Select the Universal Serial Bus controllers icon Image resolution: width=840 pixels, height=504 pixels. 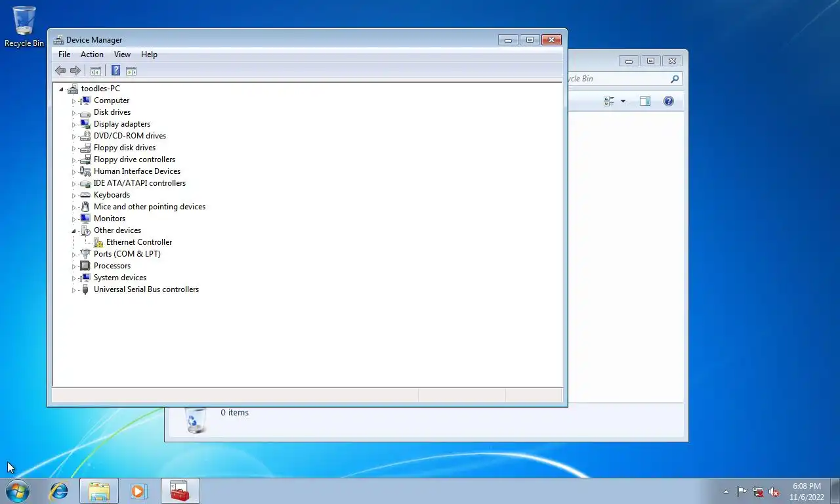85,289
